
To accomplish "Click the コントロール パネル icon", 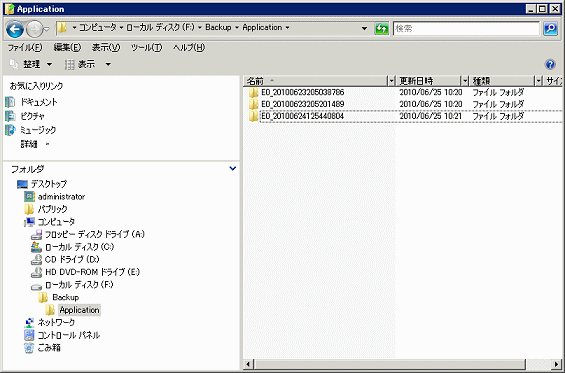I will click(x=29, y=335).
